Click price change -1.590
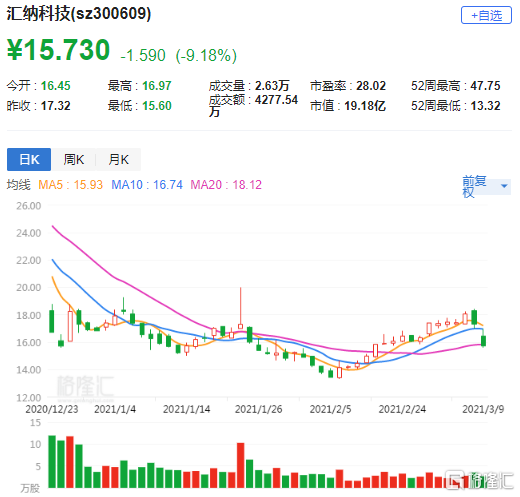Viewport: 520px width, 497px height. [x=143, y=55]
